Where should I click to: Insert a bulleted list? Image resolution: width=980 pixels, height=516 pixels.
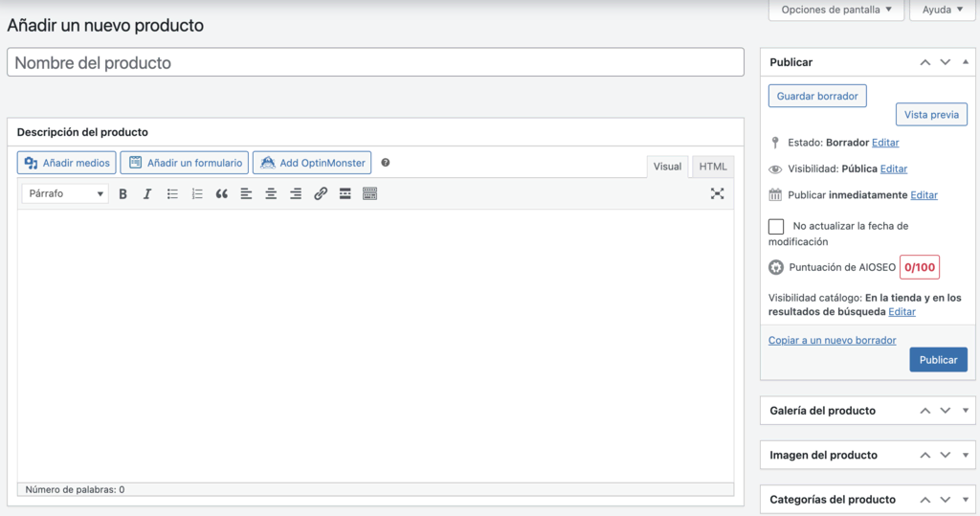pyautogui.click(x=172, y=194)
